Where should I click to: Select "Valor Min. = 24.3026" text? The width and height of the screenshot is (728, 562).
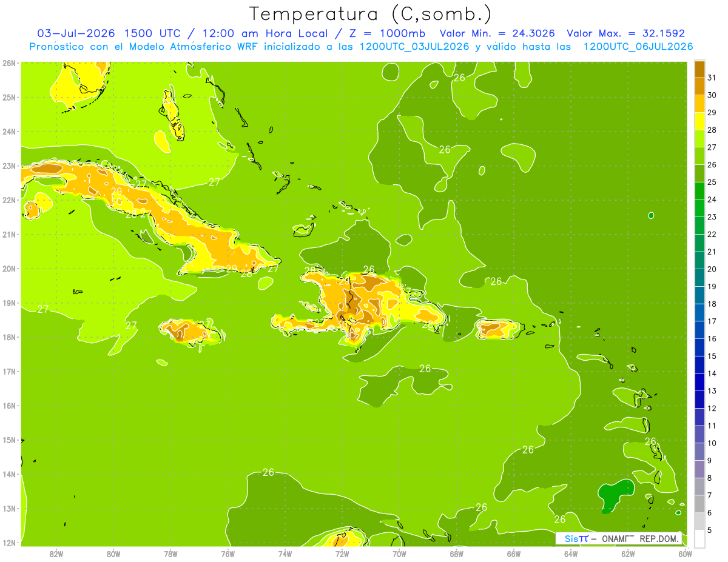[498, 33]
